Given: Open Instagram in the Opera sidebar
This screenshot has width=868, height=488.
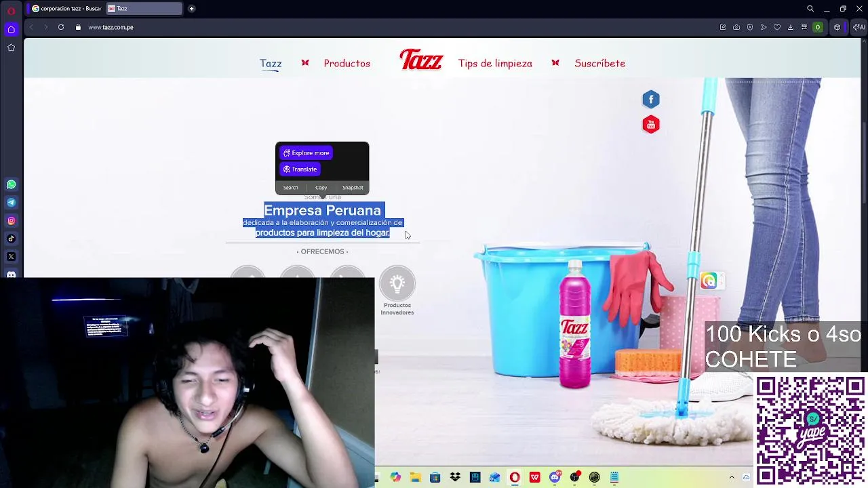Looking at the screenshot, I should pyautogui.click(x=11, y=220).
